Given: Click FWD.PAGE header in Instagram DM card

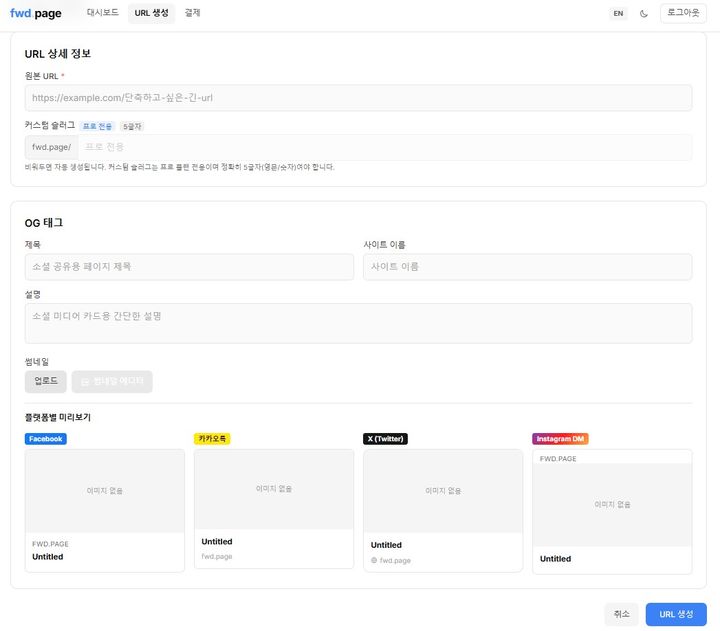Looking at the screenshot, I should click(558, 459).
